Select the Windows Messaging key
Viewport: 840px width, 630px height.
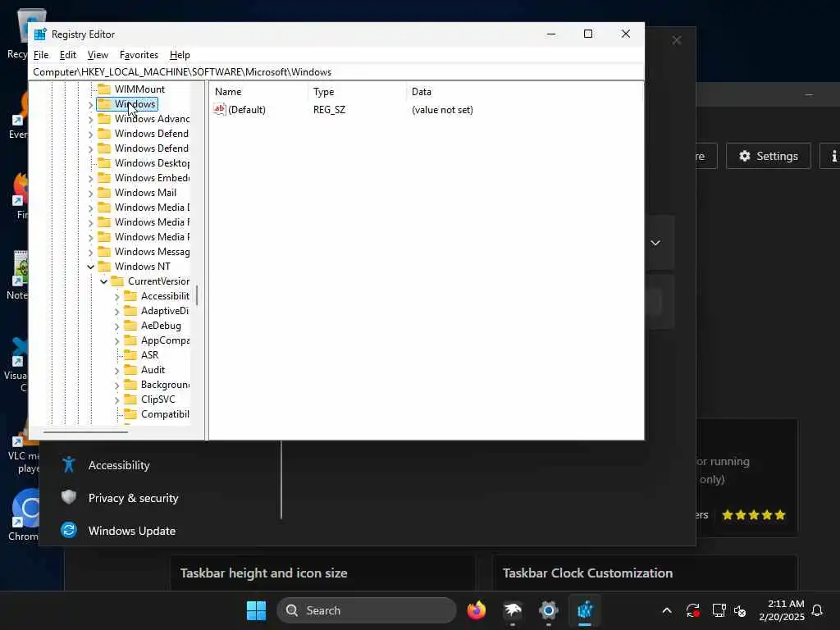coord(152,252)
